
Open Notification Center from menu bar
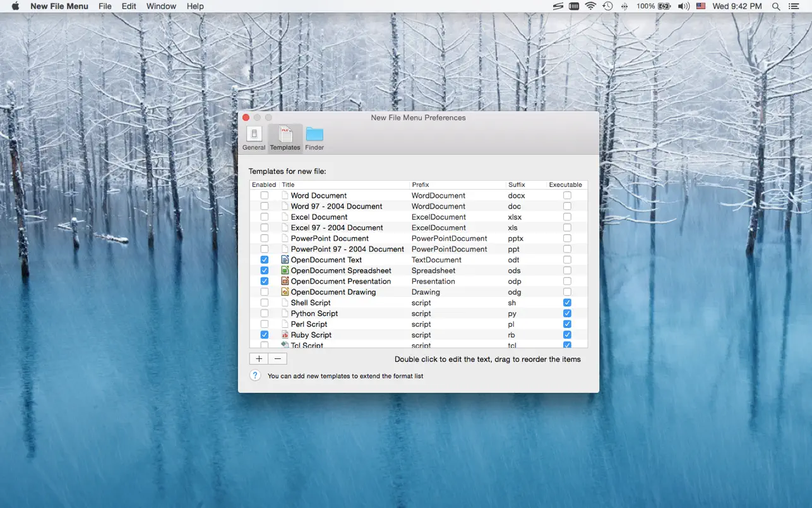[794, 6]
